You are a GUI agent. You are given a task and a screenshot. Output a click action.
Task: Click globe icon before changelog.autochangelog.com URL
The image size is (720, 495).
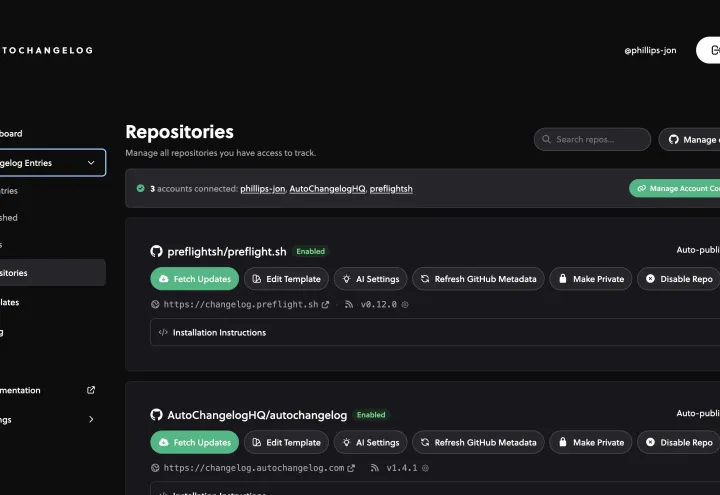[155, 468]
